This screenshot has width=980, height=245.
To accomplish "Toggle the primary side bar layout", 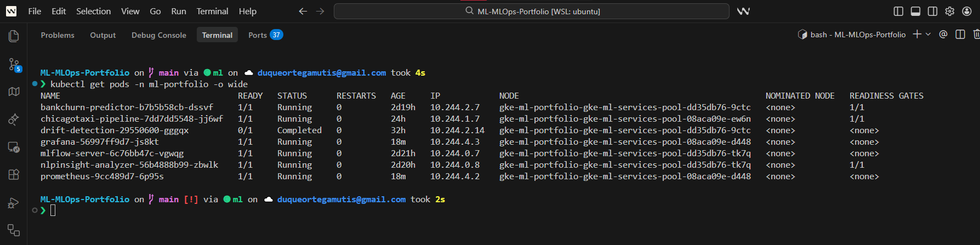I will tap(898, 12).
